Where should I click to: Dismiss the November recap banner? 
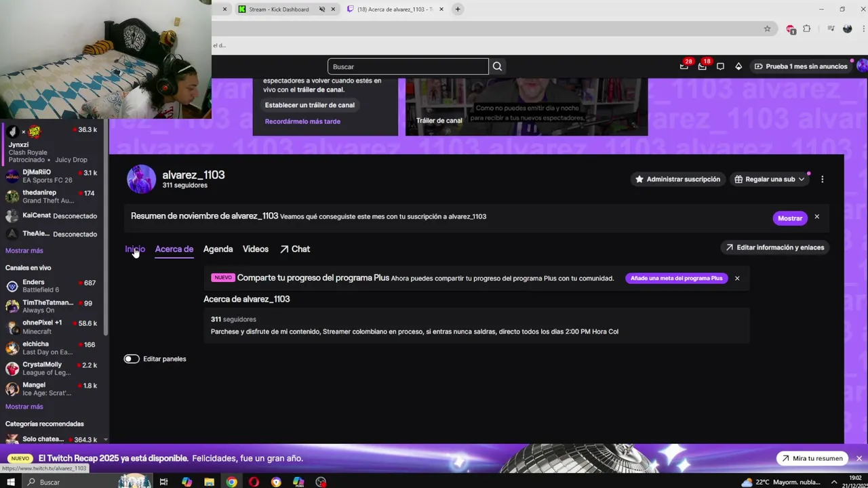point(816,217)
